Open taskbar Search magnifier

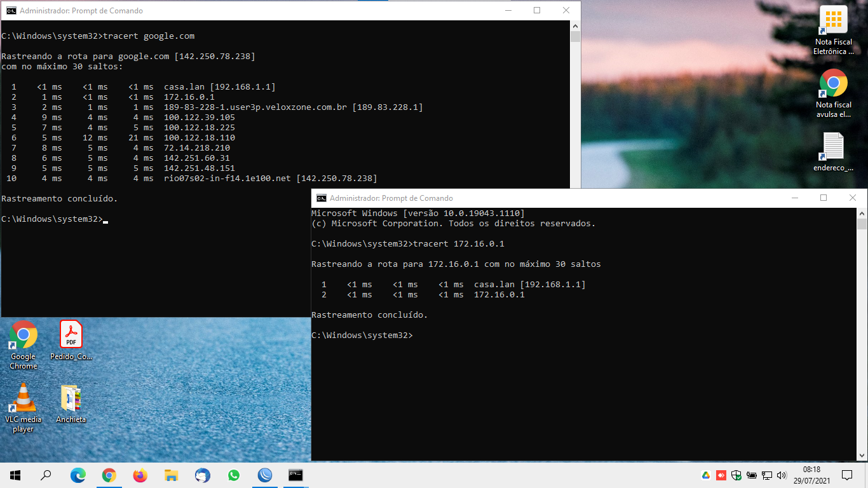coord(46,475)
